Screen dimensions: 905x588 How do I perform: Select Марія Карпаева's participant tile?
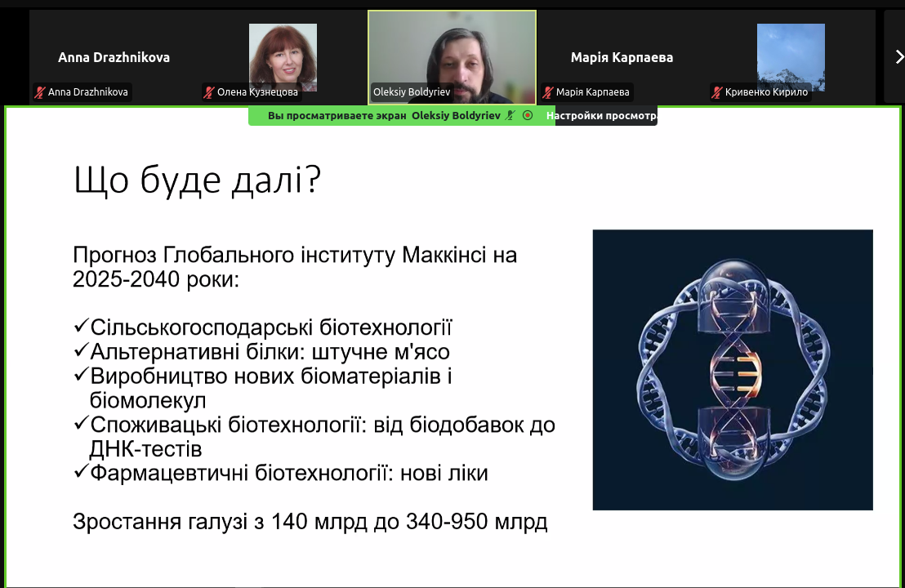[x=622, y=57]
